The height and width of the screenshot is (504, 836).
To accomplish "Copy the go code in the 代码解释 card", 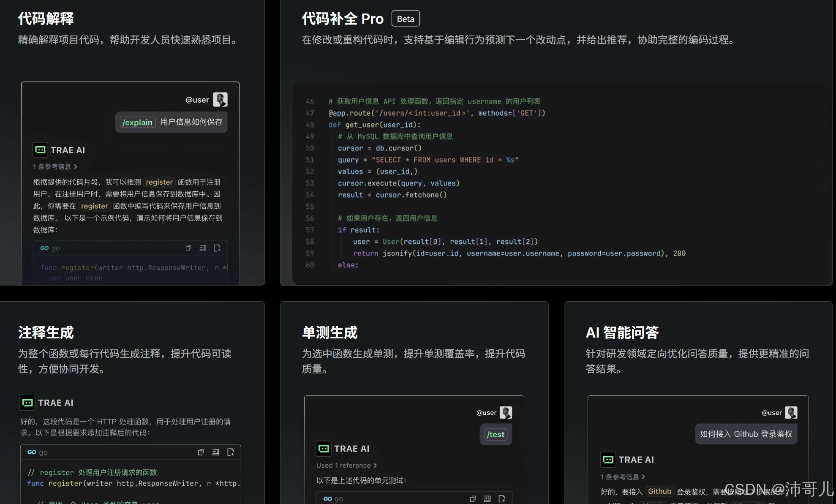I will pyautogui.click(x=188, y=248).
